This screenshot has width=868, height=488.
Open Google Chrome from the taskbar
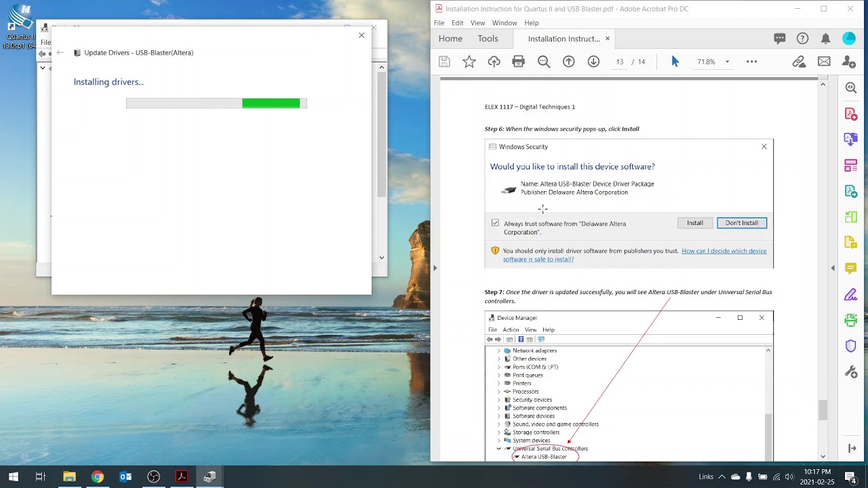[x=98, y=476]
